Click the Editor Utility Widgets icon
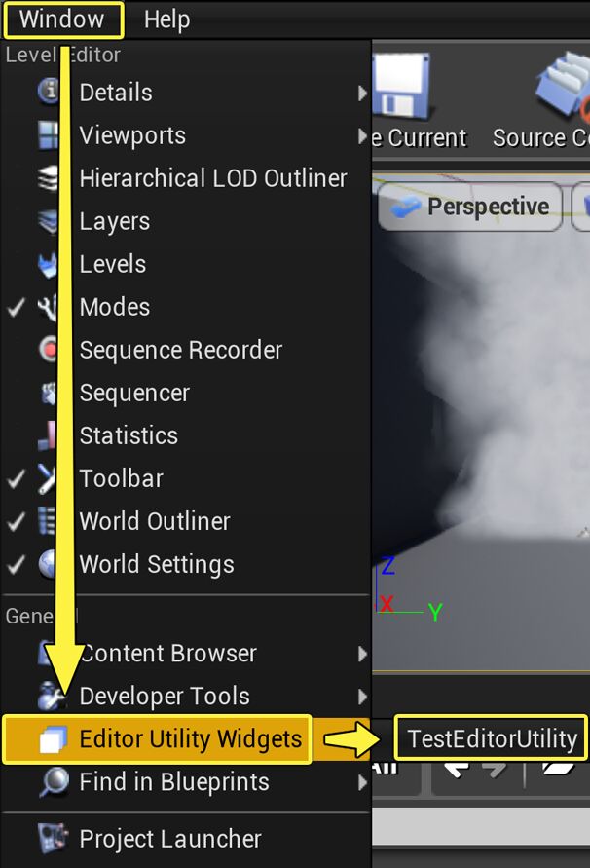The width and height of the screenshot is (590, 868). 54,739
